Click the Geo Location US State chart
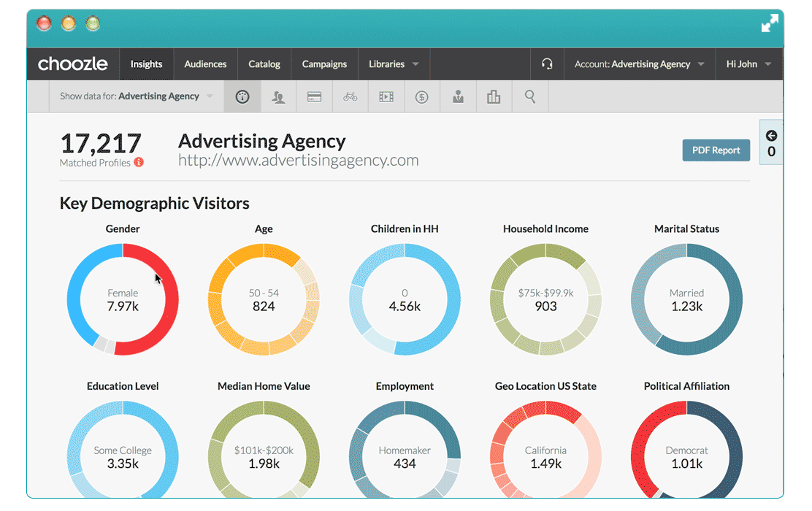This screenshot has height=511, width=812. (545, 450)
